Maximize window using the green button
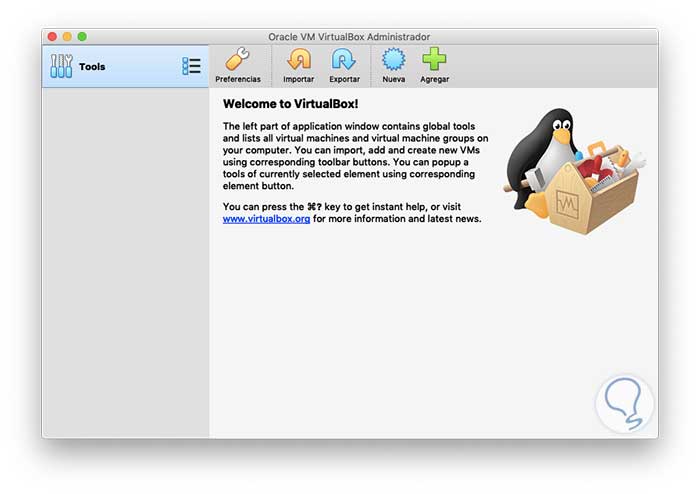The width and height of the screenshot is (700, 494). click(x=82, y=37)
